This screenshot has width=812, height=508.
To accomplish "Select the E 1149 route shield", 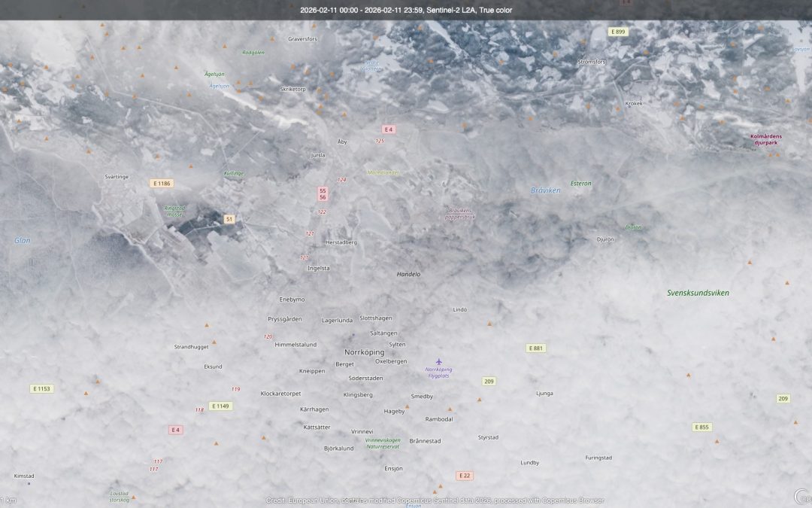I will coord(220,406).
